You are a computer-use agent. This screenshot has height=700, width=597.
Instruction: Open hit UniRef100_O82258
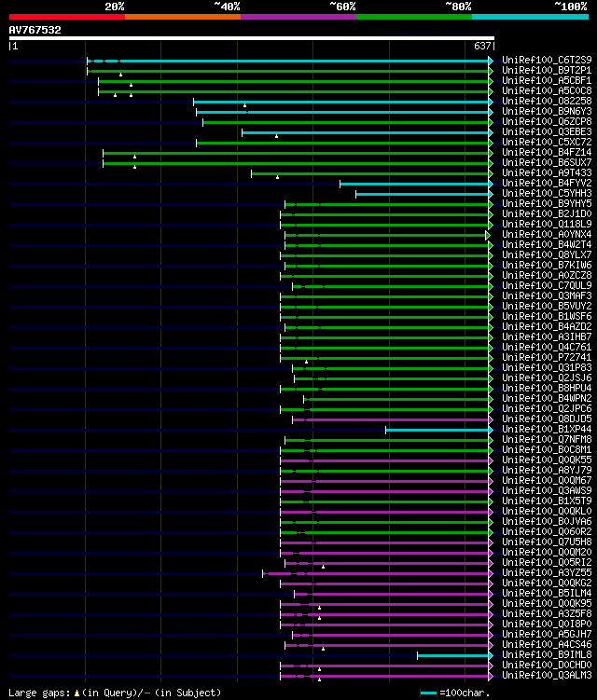[x=547, y=101]
